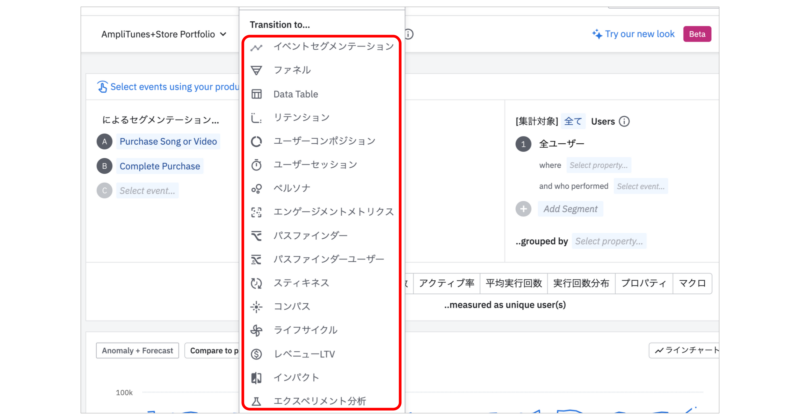Screen dimensions: 800x420
Task: Click the Anomaly + Forecast button
Action: [x=137, y=351]
